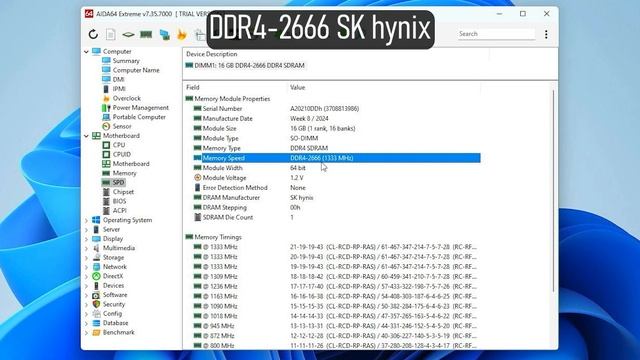Viewport: 640px width, 360px height.
Task: Click the green motherboard toolbar icon
Action: [x=128, y=35]
